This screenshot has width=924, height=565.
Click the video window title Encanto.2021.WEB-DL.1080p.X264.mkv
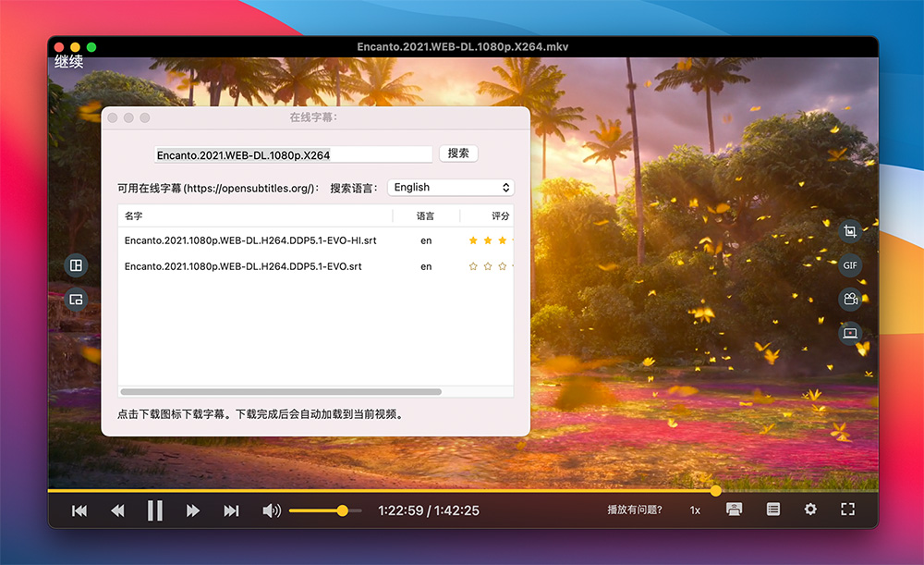[463, 46]
